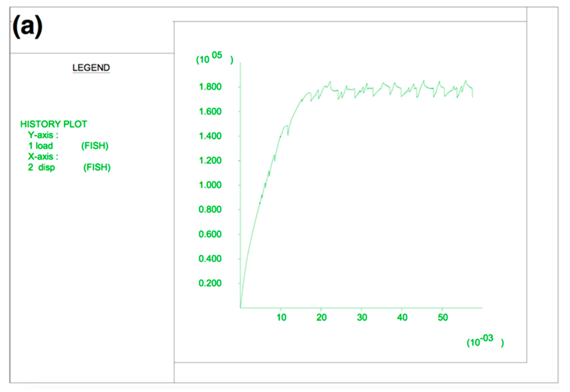The image size is (570, 392).
Task: Click (FISH) beside the disp entry
Action: 97,168
